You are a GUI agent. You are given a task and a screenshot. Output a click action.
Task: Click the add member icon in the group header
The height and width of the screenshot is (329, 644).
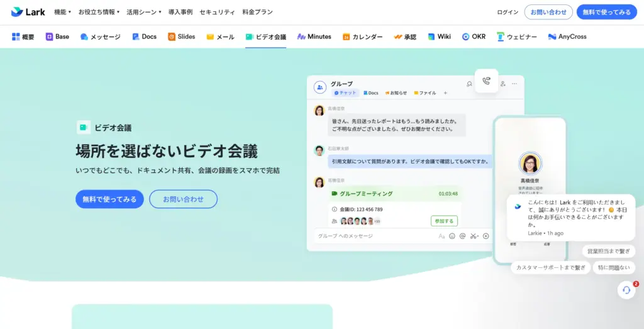tap(502, 84)
